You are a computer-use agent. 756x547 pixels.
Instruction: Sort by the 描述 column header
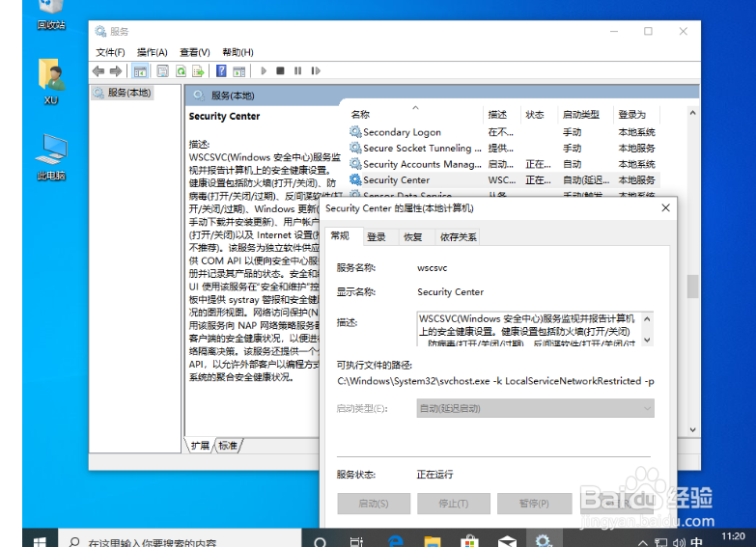tap(501, 114)
